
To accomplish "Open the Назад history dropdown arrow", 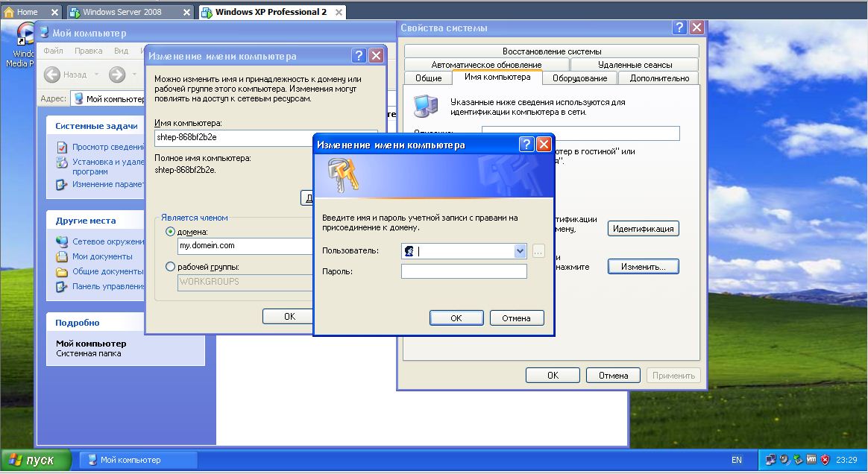I will 96,74.
